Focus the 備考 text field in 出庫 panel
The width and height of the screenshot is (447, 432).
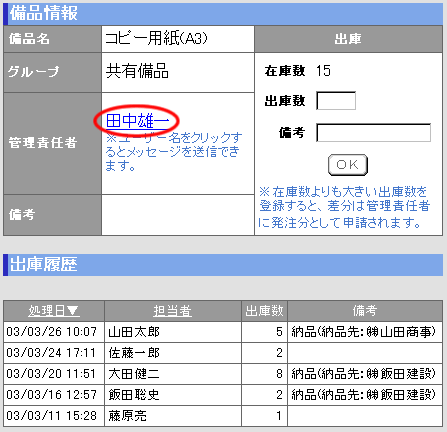point(373,133)
